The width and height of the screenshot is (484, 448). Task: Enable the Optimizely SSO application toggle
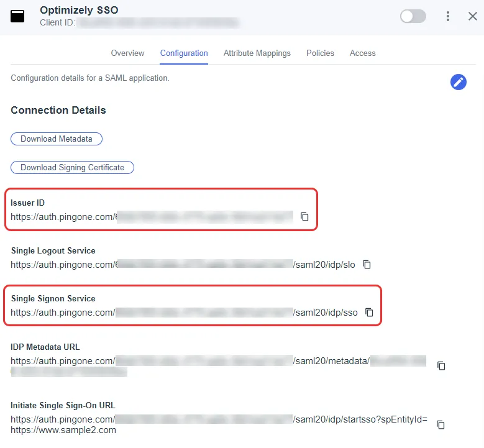pos(413,16)
